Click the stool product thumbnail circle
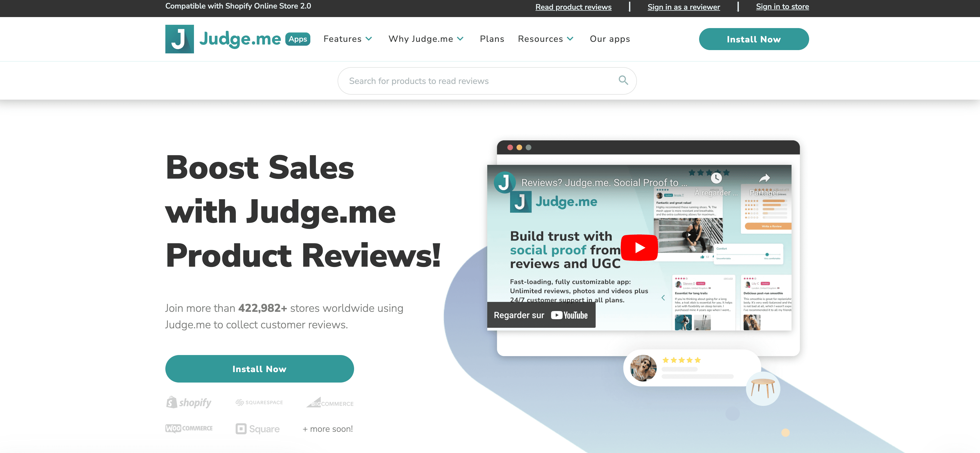The height and width of the screenshot is (453, 980). (x=763, y=389)
